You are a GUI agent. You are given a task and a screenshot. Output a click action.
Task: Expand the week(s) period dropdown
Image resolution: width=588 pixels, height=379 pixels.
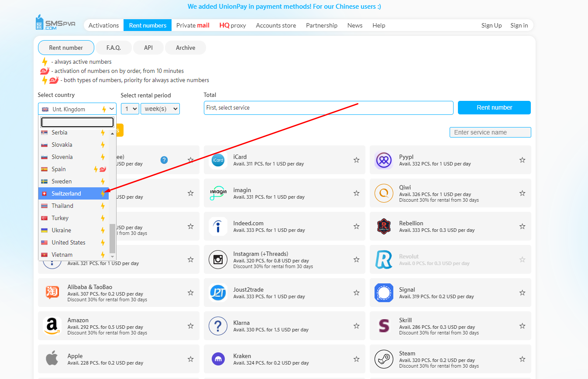[x=160, y=109]
